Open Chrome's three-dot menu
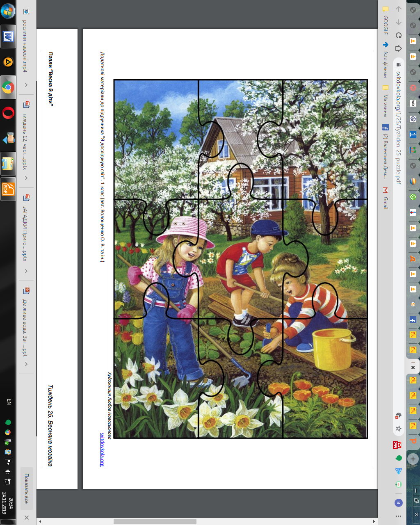 coord(398,516)
